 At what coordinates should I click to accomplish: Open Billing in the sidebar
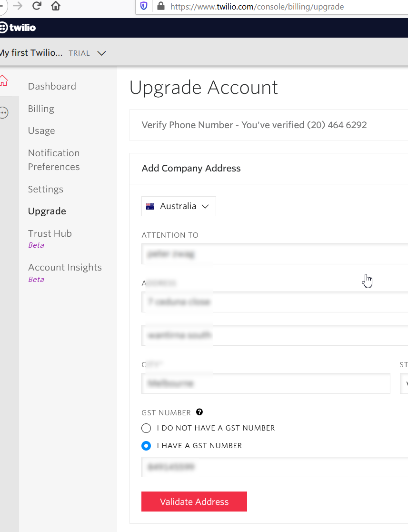41,109
